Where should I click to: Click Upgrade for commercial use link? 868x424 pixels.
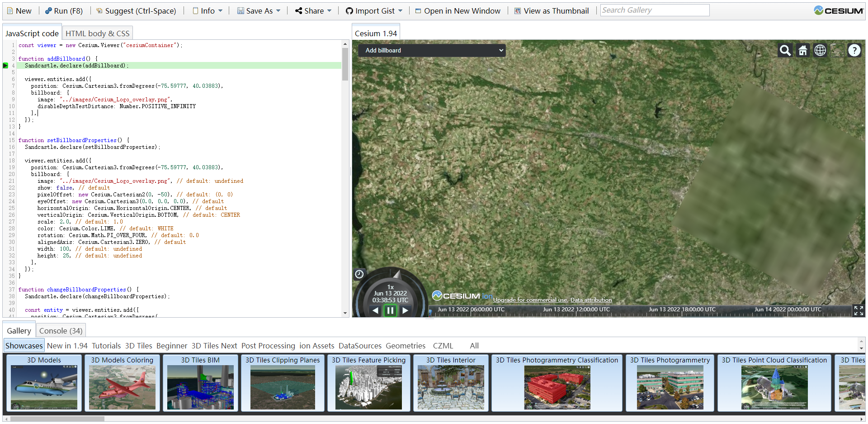pyautogui.click(x=530, y=300)
